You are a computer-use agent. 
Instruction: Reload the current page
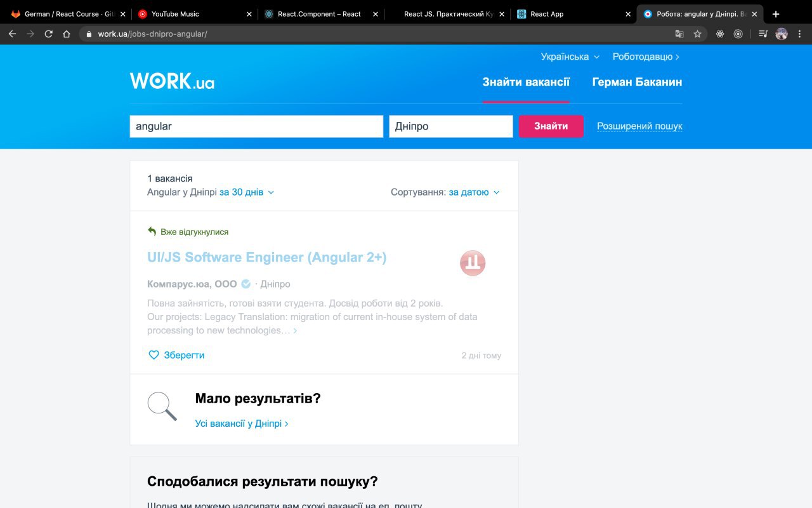tap(48, 34)
